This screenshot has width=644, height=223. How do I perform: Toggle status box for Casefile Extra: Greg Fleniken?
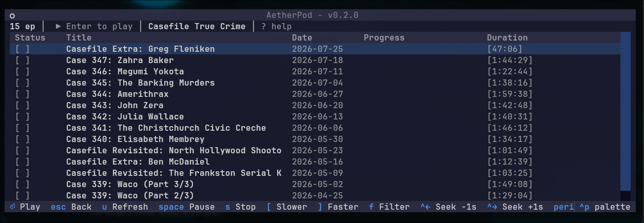coord(23,49)
